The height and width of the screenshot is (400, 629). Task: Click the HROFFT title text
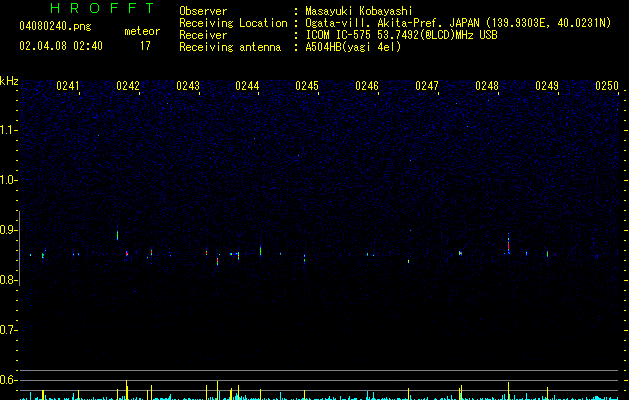point(102,8)
